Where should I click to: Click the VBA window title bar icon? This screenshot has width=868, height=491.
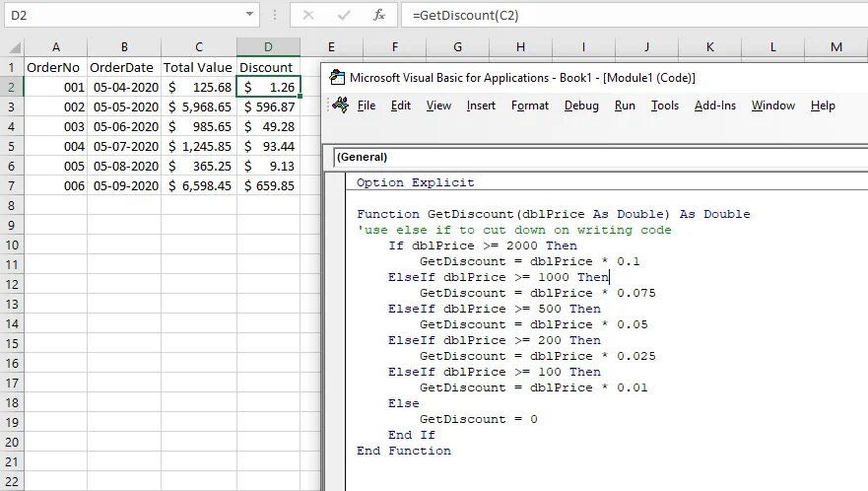tap(337, 77)
